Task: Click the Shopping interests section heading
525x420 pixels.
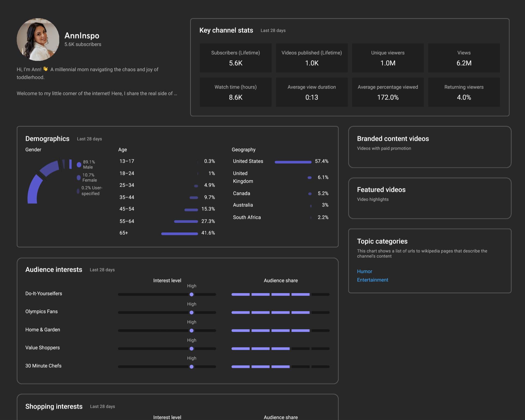Action: tap(54, 406)
